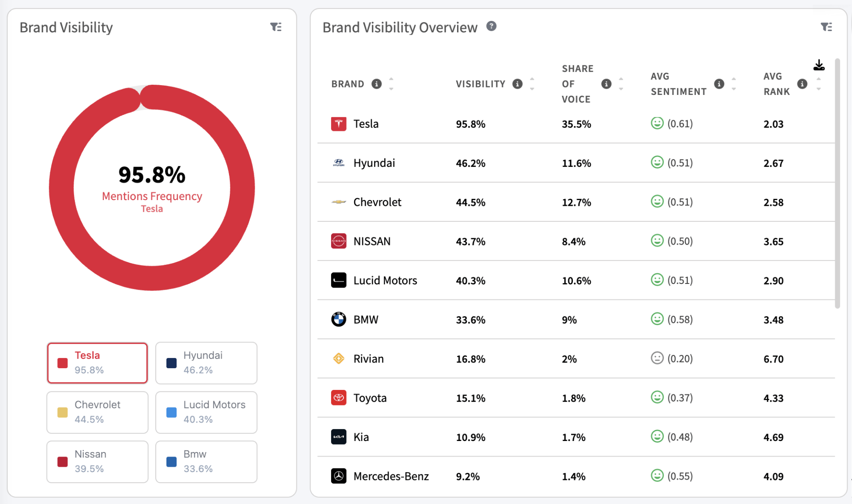The image size is (852, 504).
Task: Click Tesla share of voice 35.5%
Action: (576, 124)
